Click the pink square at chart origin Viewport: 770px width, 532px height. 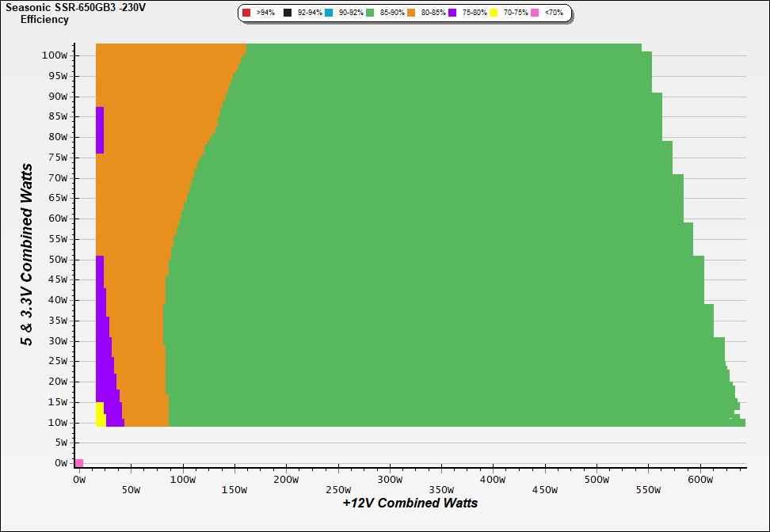[x=79, y=462]
